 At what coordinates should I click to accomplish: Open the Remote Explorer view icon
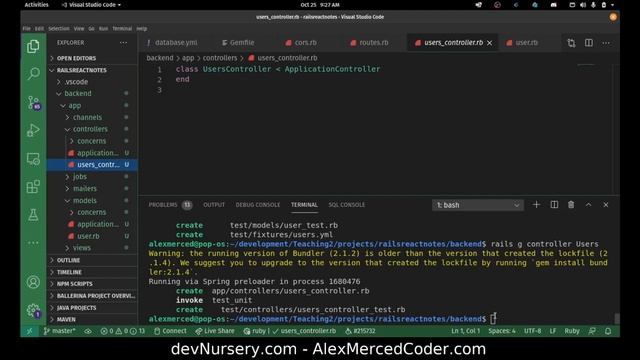click(33, 159)
